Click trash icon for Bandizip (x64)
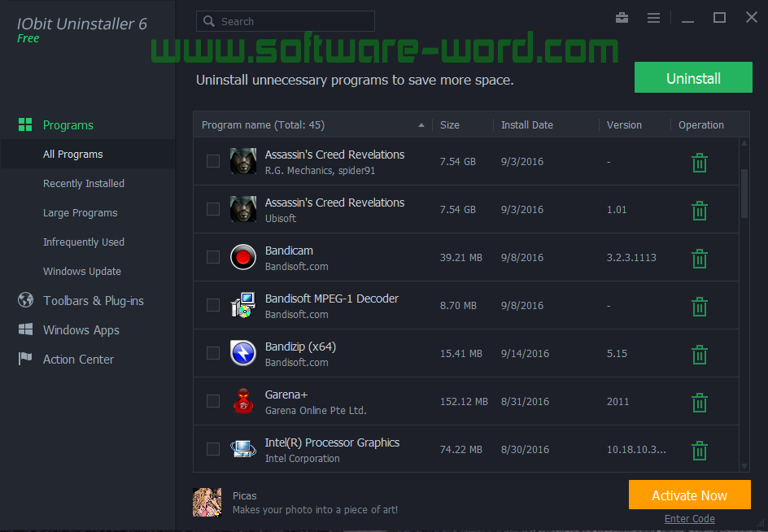The image size is (768, 532). 700,355
